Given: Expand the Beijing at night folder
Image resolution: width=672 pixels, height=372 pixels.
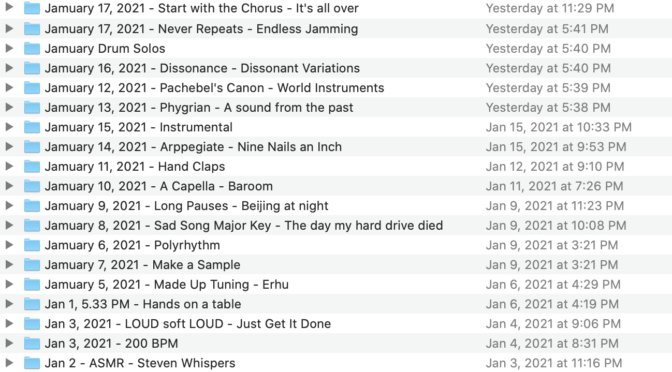Looking at the screenshot, I should click(9, 205).
